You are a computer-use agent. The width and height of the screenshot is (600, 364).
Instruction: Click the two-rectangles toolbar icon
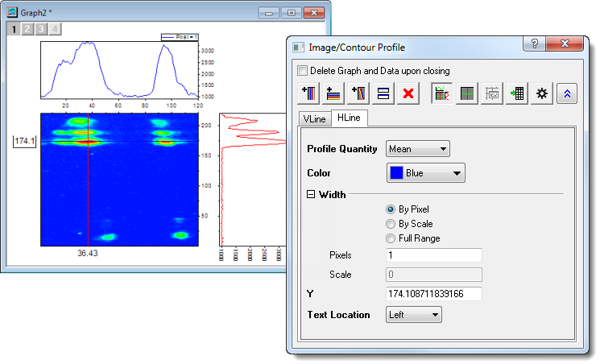384,93
